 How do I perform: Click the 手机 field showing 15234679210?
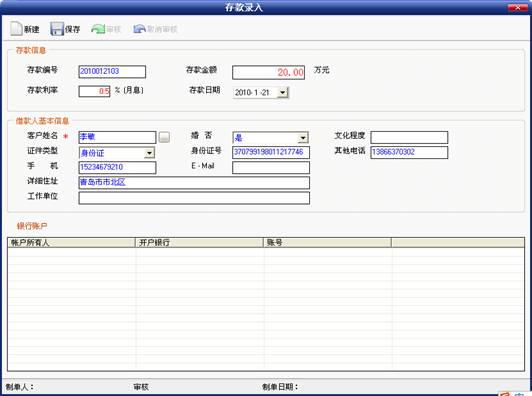pyautogui.click(x=117, y=167)
